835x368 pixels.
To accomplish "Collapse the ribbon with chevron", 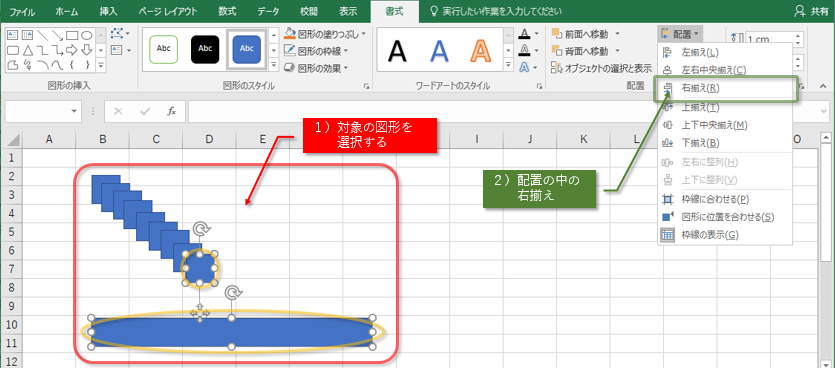I will point(823,86).
